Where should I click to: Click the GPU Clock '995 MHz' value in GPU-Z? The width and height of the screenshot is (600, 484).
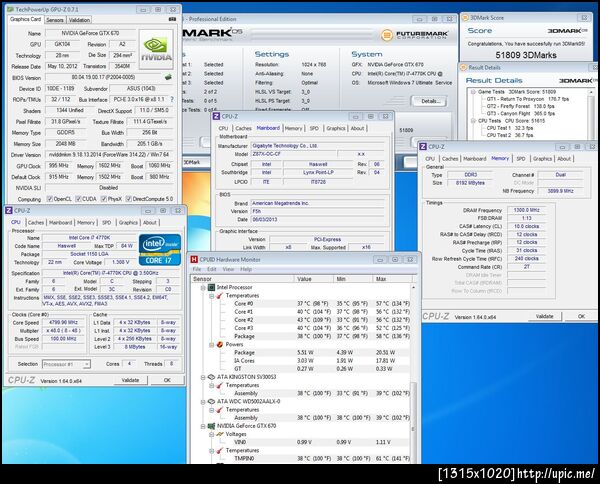[x=59, y=165]
